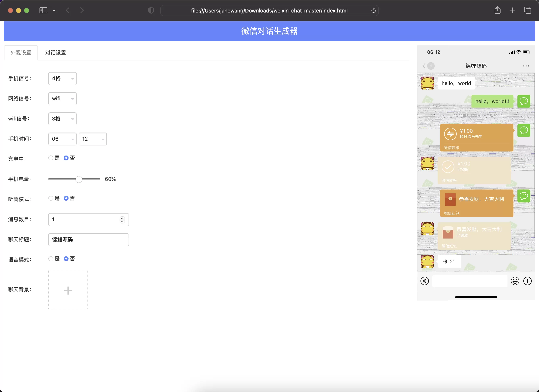
Task: Click the 06:12 time in phone status bar
Action: (434, 52)
